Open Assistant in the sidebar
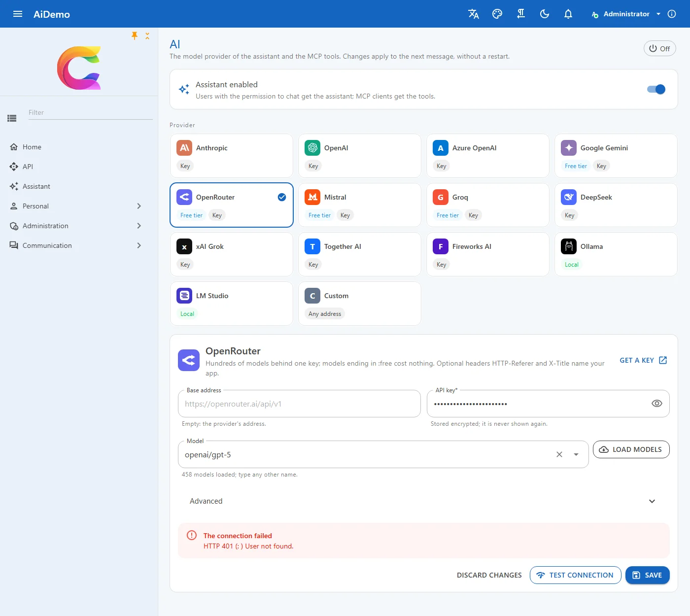This screenshot has width=690, height=616. [79, 186]
